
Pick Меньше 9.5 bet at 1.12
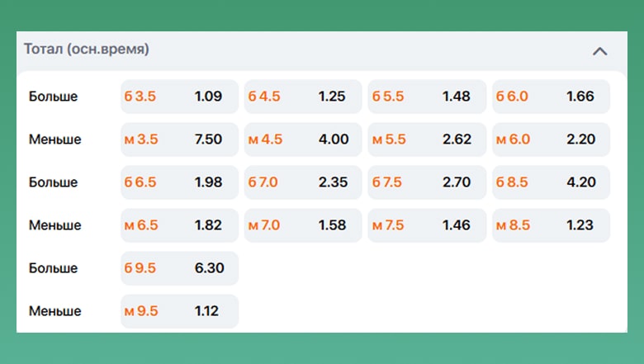point(179,311)
